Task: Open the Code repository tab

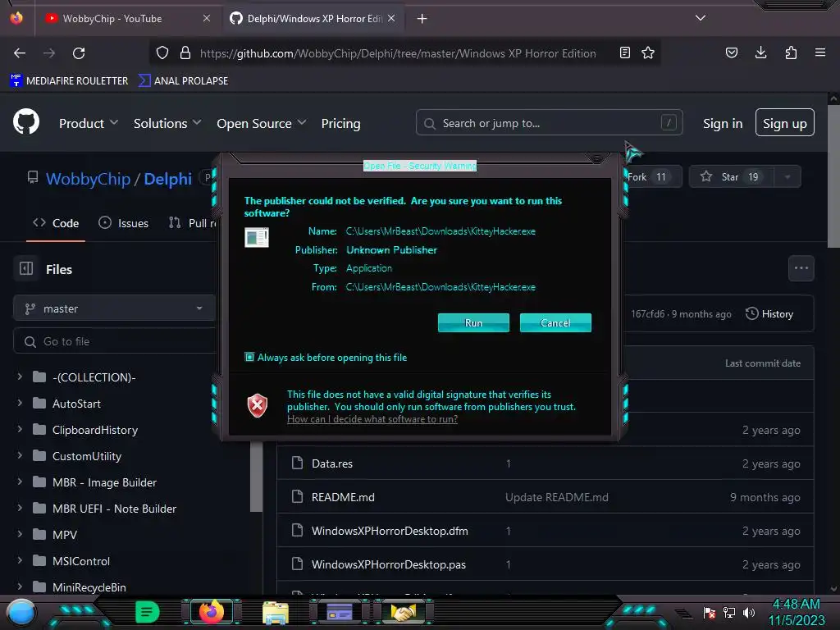Action: [x=57, y=223]
